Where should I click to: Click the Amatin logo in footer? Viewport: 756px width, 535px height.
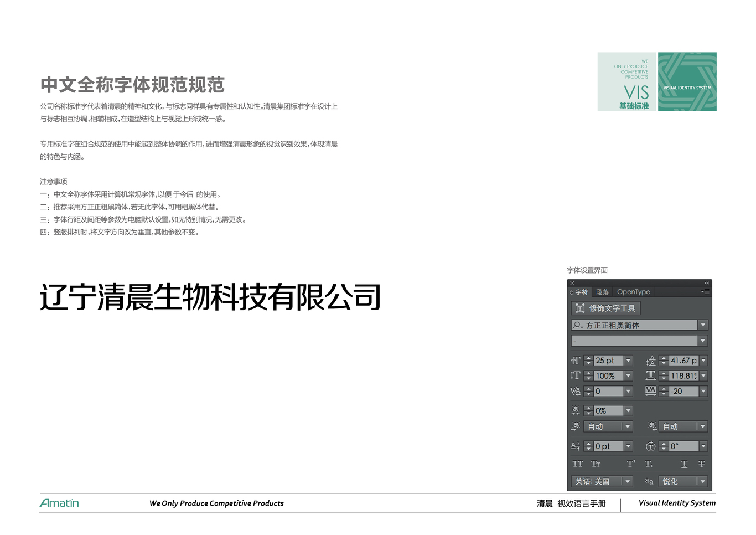(x=59, y=503)
